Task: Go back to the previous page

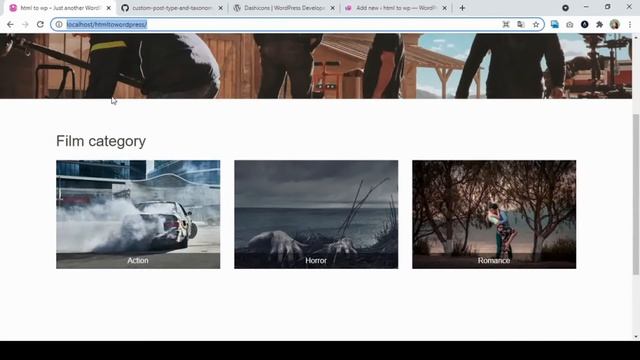Action: coord(10,24)
